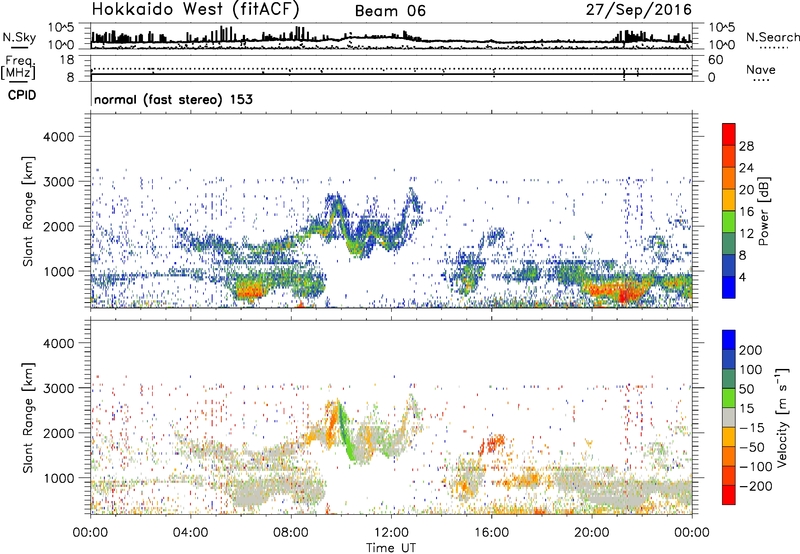Click the 'Velocity [m s-1]' colorbar label
The image size is (800, 554).
point(782,417)
